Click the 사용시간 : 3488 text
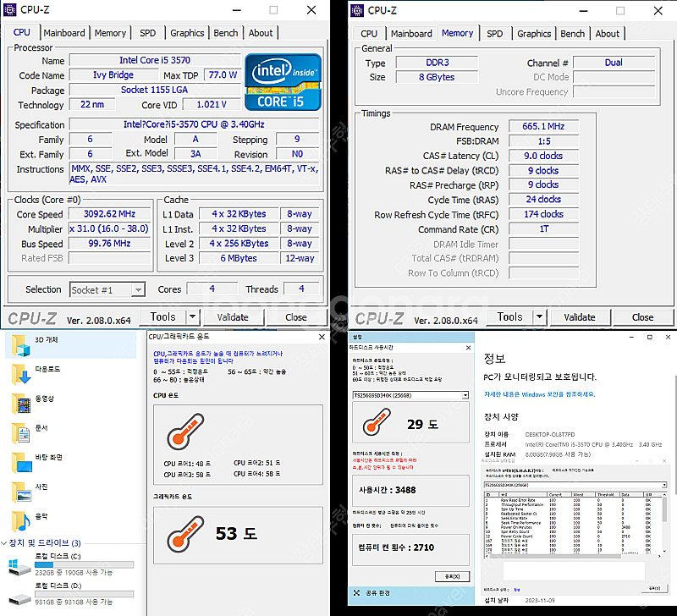Viewport: 677px width, 616px height. 388,491
